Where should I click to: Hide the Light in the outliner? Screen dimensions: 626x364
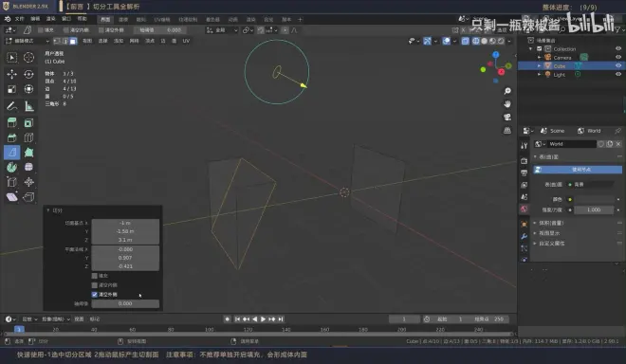pos(618,75)
